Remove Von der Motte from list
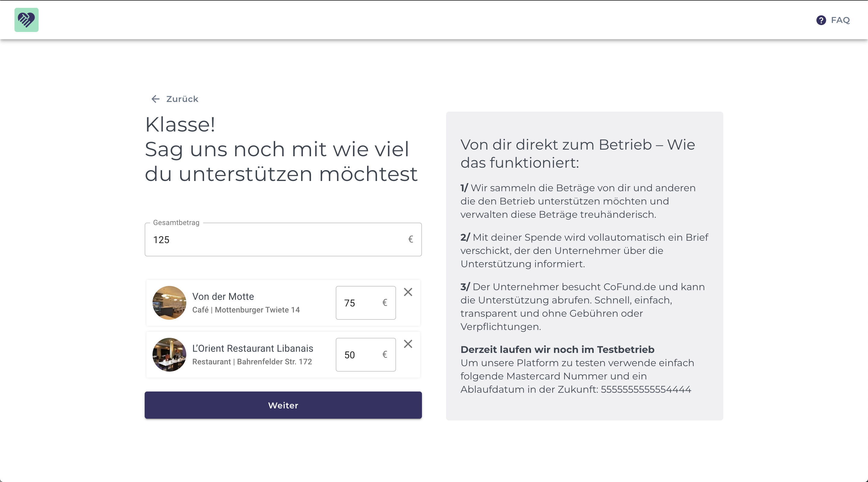This screenshot has height=482, width=868. pos(408,292)
